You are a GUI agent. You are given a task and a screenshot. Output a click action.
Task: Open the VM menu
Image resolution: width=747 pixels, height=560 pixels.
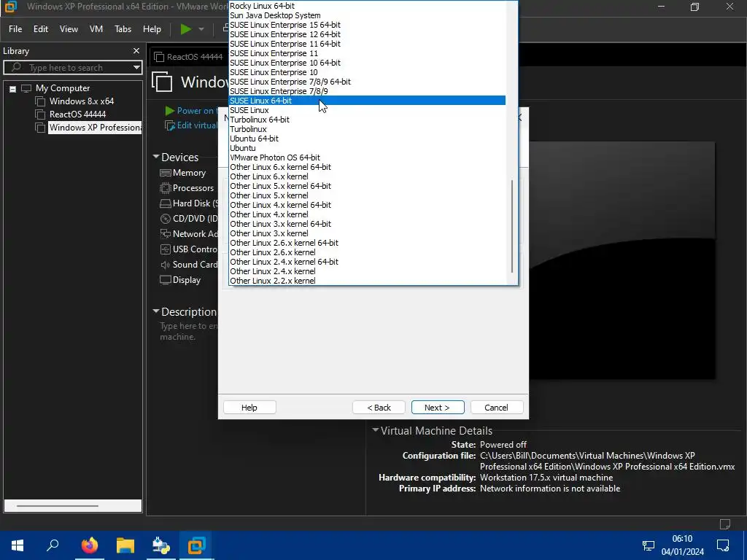coord(96,29)
